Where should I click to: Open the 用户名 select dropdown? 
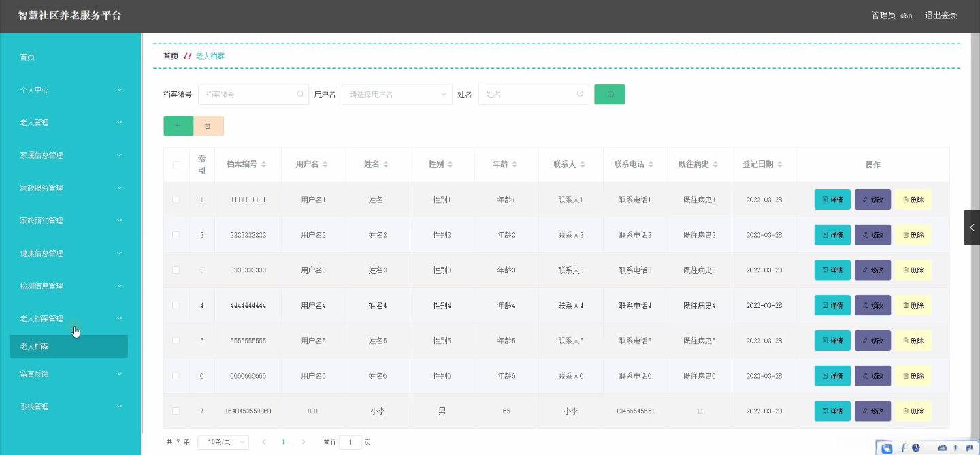pos(397,95)
